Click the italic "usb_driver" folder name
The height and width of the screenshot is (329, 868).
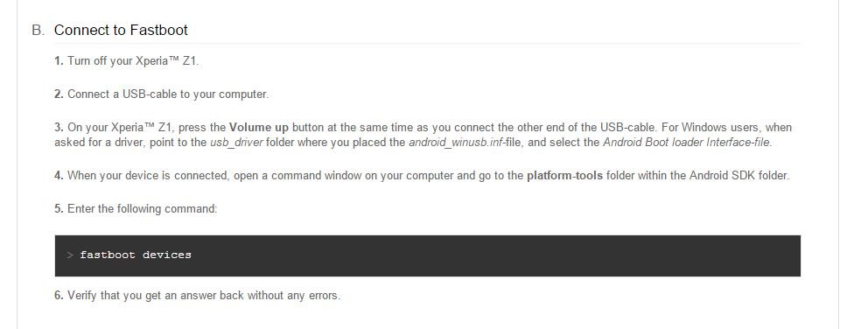pos(236,143)
